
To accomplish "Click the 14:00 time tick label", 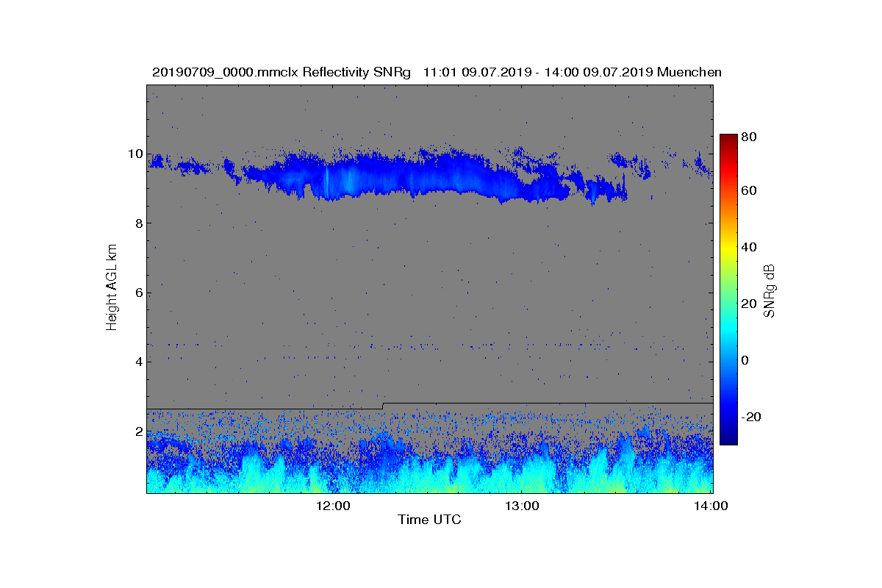I will [x=711, y=506].
